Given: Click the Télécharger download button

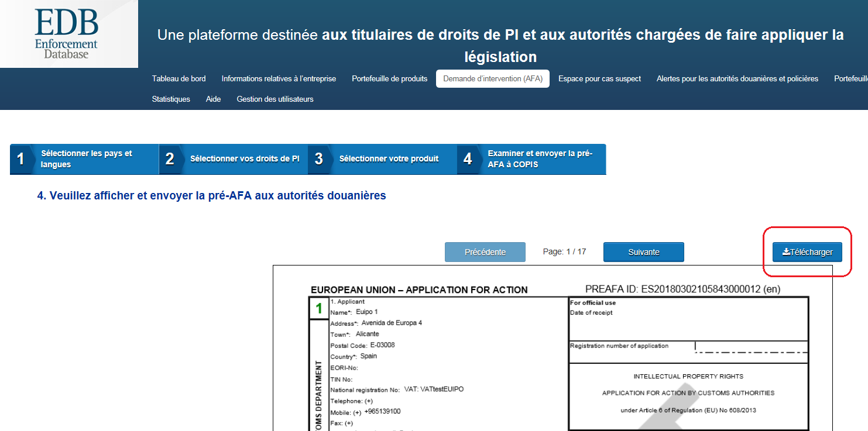Looking at the screenshot, I should tap(807, 252).
